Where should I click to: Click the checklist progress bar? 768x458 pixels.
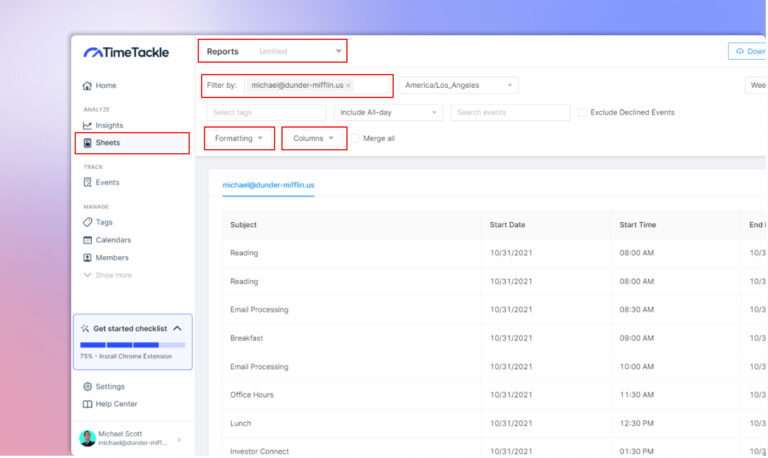tap(132, 345)
